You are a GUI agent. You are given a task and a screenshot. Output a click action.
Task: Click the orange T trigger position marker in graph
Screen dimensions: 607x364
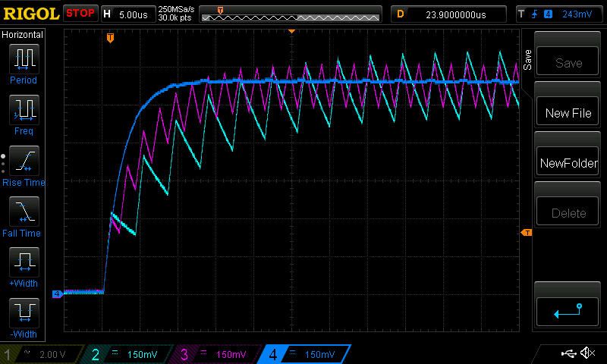click(110, 38)
